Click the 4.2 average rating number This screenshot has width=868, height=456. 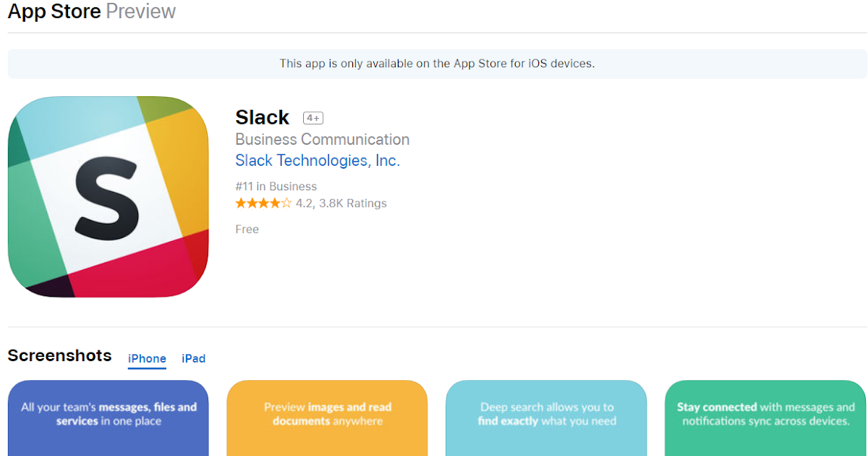pos(305,203)
